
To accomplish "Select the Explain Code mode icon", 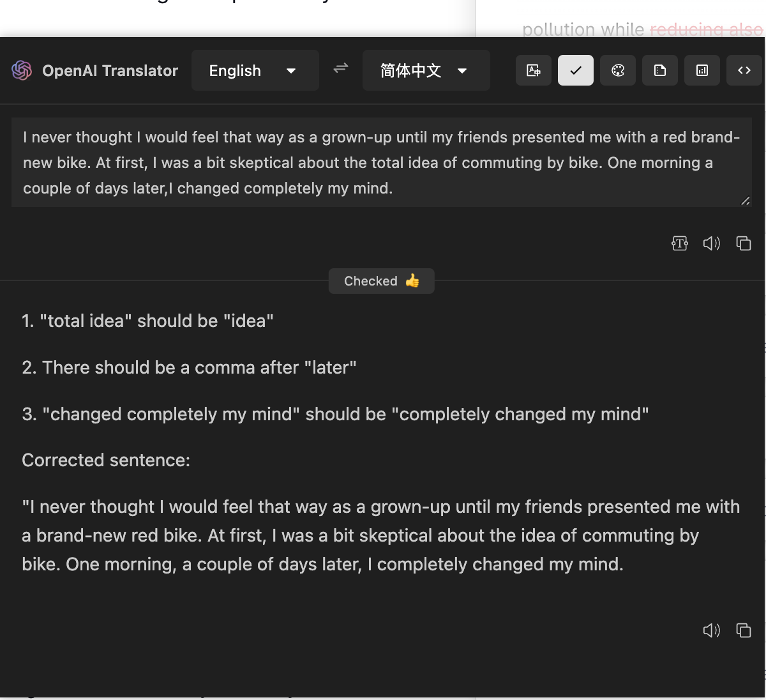I will (x=744, y=70).
